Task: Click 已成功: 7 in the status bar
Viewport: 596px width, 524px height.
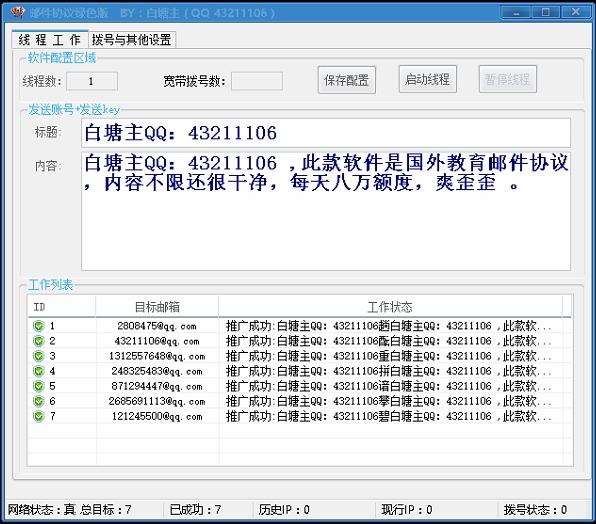Action: [x=195, y=510]
